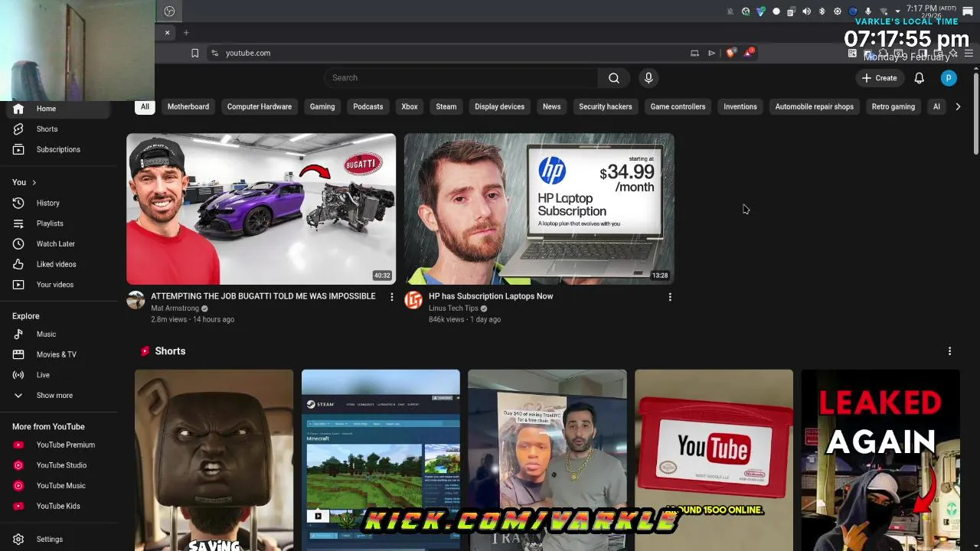Click the youtube.com address bar
This screenshot has height=551, width=980.
[x=452, y=53]
